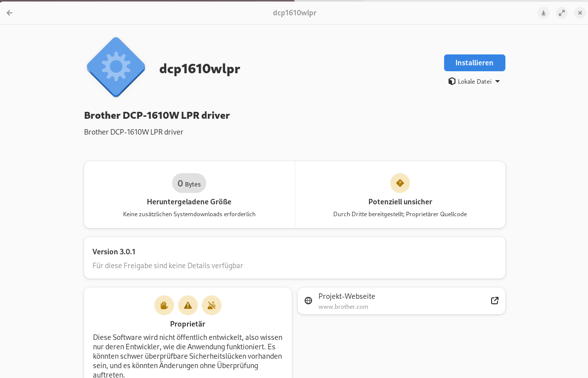
Task: Click the arrow next to Lokale Datei
Action: tap(498, 82)
